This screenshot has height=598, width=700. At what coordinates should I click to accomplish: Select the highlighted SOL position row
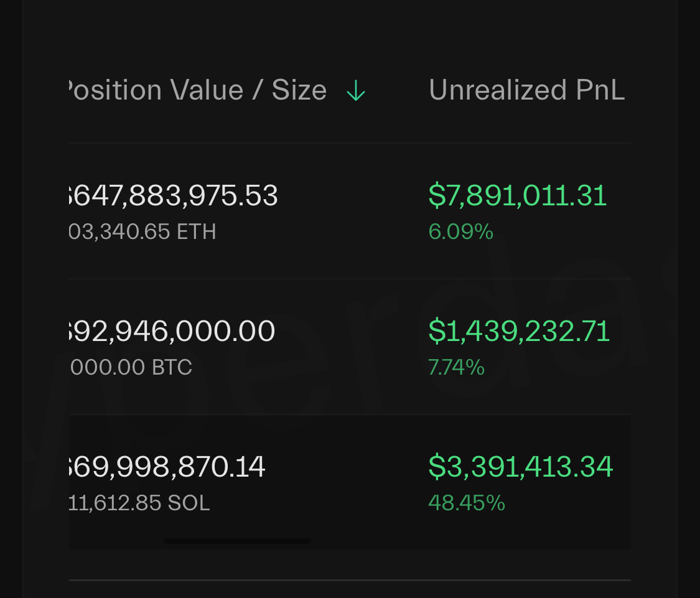[348, 482]
